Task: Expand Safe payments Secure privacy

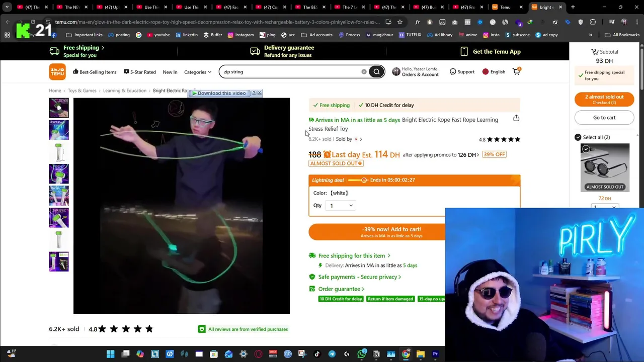Action: [x=359, y=277]
